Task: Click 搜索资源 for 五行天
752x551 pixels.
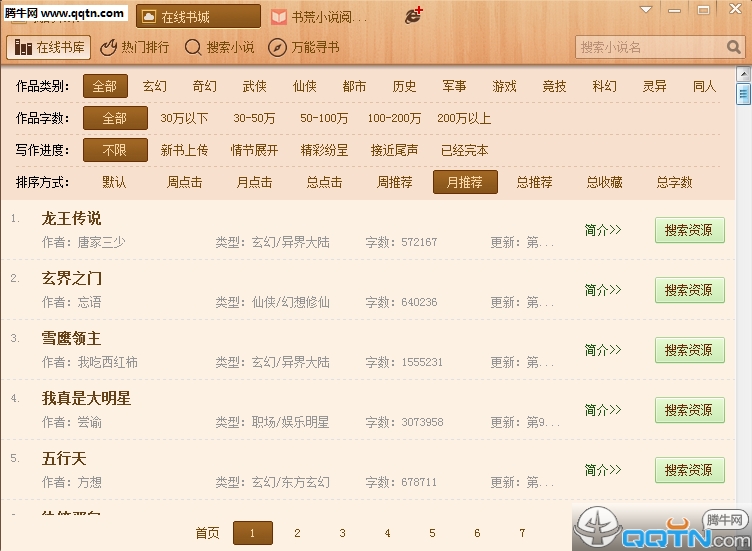Action: 690,470
